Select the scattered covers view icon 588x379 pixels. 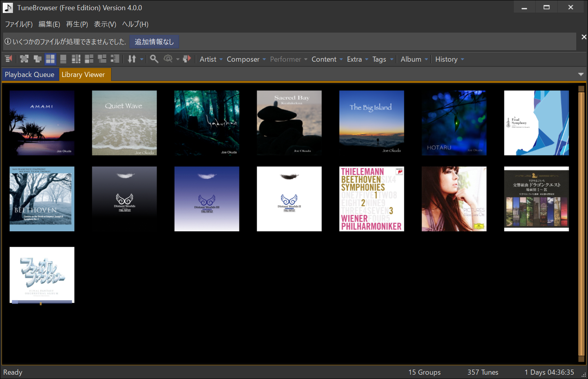coord(24,59)
